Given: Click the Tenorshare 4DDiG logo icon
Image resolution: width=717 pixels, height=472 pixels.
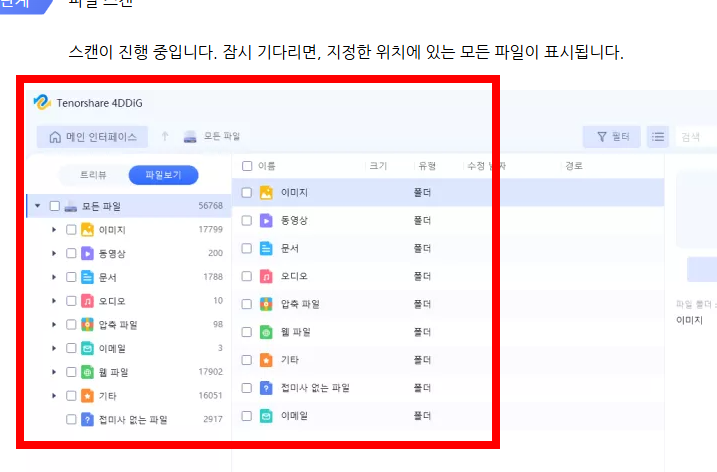Looking at the screenshot, I should (42, 102).
